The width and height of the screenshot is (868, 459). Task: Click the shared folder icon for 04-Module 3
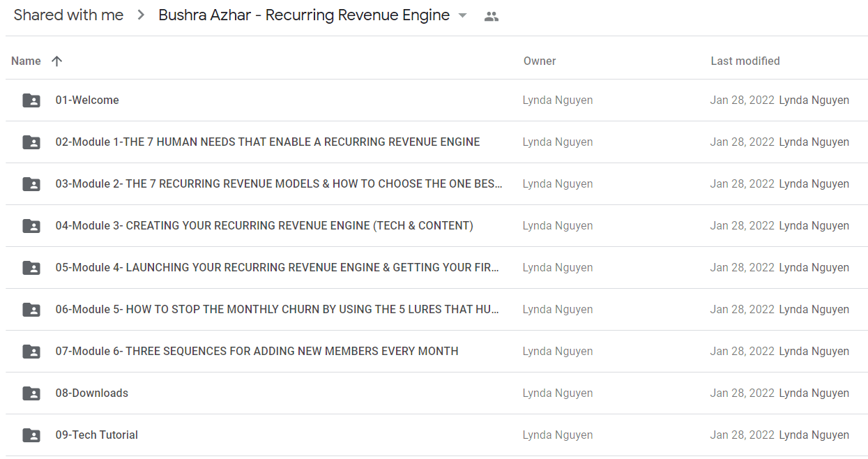pyautogui.click(x=31, y=226)
